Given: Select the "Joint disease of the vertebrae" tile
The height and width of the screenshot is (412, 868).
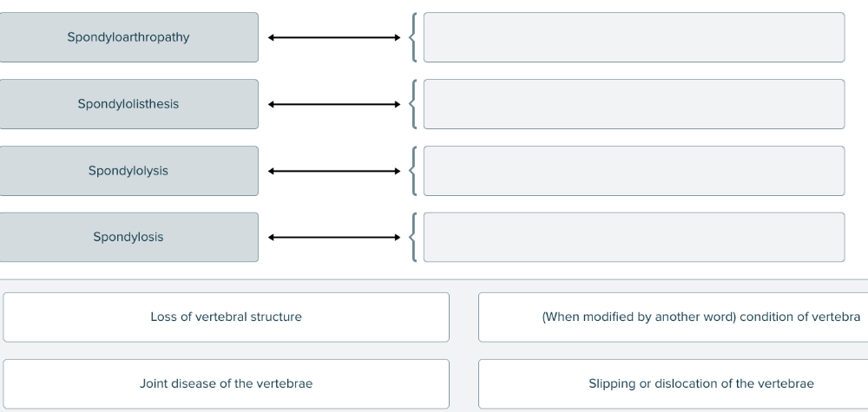Looking at the screenshot, I should point(226,383).
